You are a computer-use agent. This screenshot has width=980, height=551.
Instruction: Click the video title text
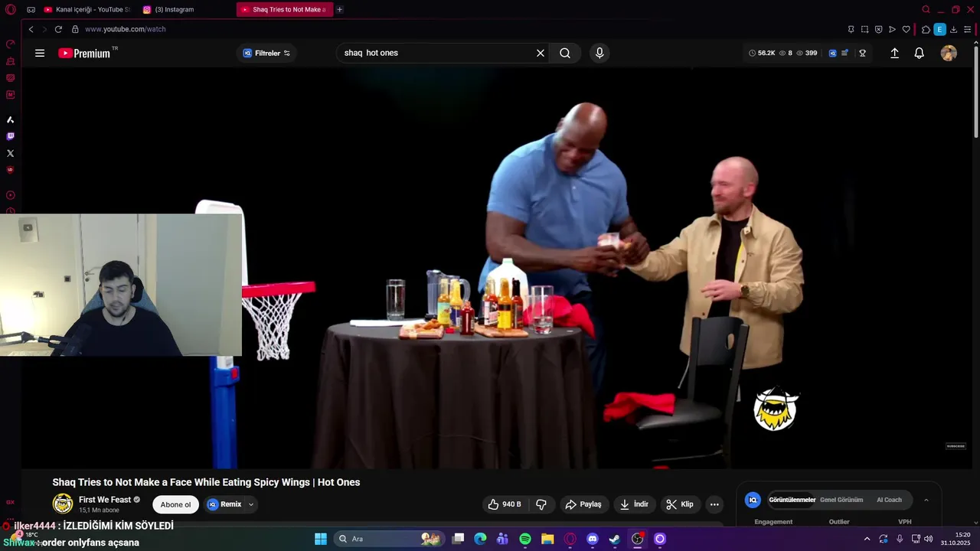206,482
